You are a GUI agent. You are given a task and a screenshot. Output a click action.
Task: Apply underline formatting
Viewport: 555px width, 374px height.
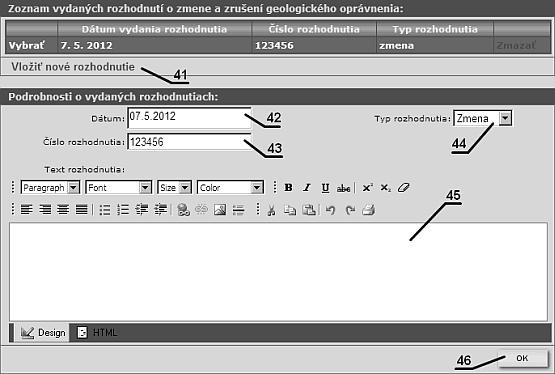click(x=325, y=188)
